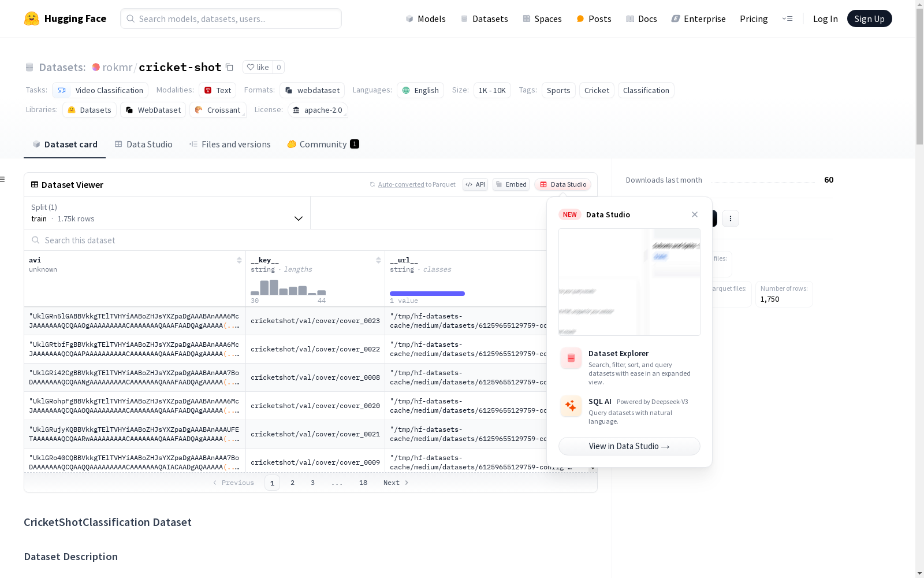Image resolution: width=924 pixels, height=578 pixels.
Task: Go to page 3 of the dataset
Action: 312,483
